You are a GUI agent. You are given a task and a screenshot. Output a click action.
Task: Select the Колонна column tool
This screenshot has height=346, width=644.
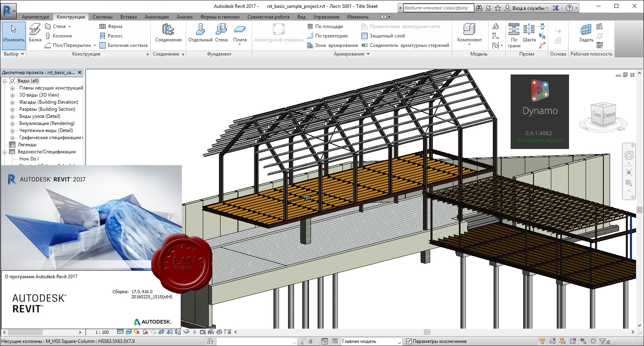(58, 36)
